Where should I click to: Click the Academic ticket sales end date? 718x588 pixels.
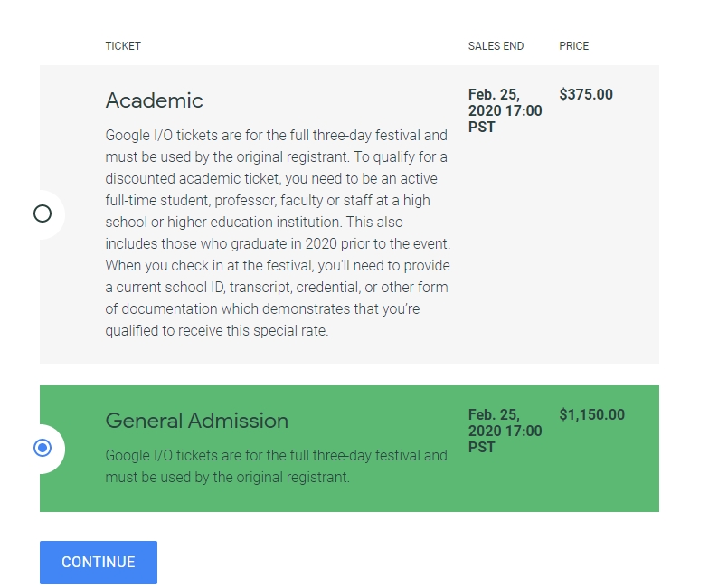pyautogui.click(x=505, y=110)
